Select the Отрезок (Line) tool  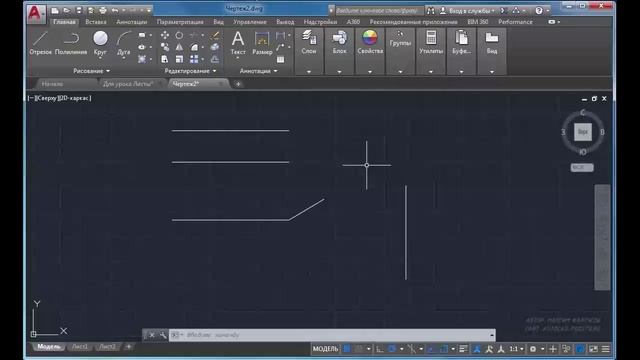click(40, 43)
